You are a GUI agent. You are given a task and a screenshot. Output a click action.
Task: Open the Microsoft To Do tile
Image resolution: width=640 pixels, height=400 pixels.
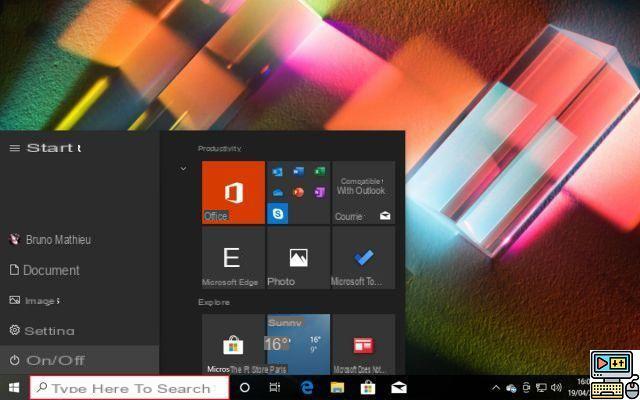point(364,258)
